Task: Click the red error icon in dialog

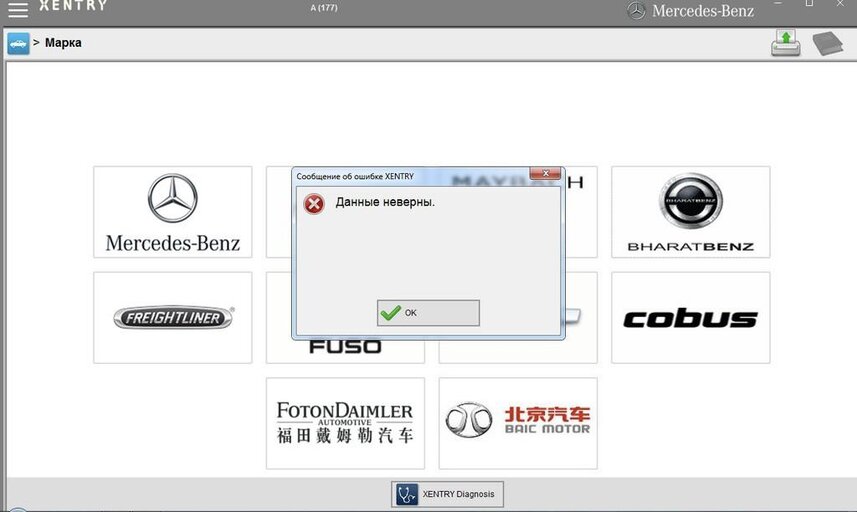Action: (314, 204)
